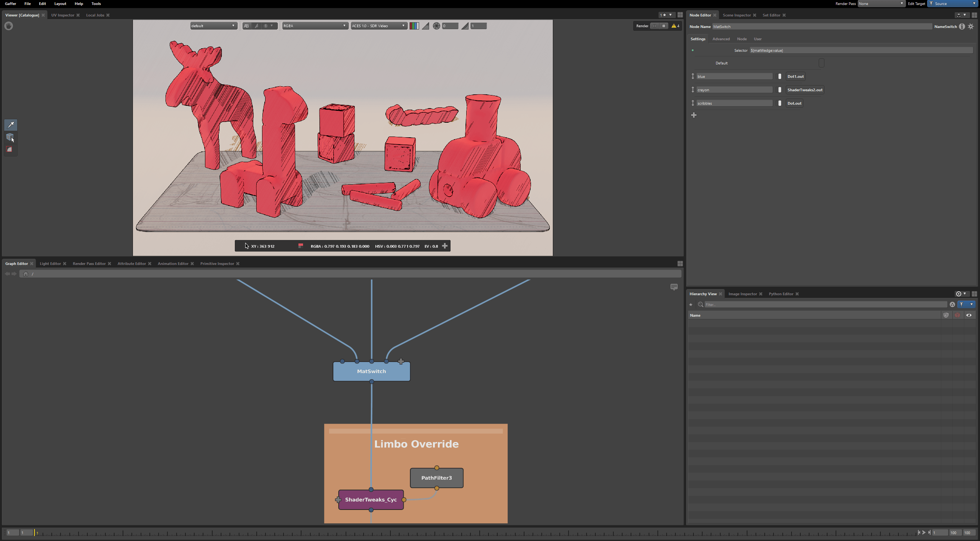
Task: Click the timeline play forward button
Action: coord(924,532)
